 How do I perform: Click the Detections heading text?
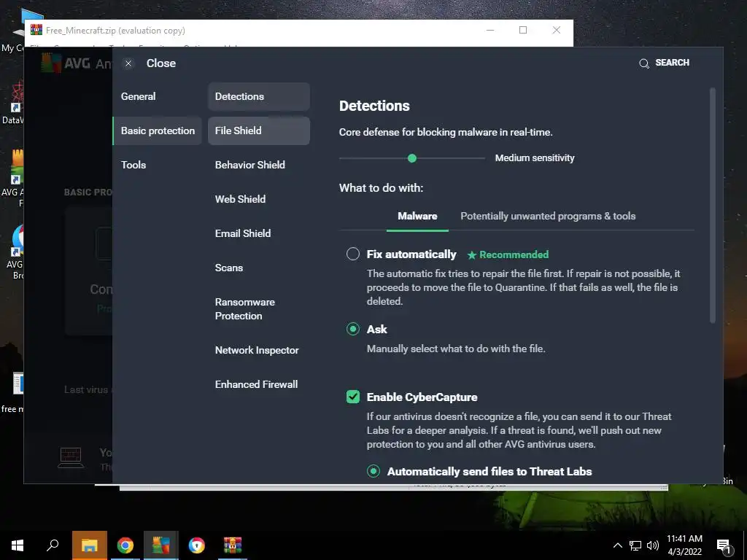[x=374, y=106]
